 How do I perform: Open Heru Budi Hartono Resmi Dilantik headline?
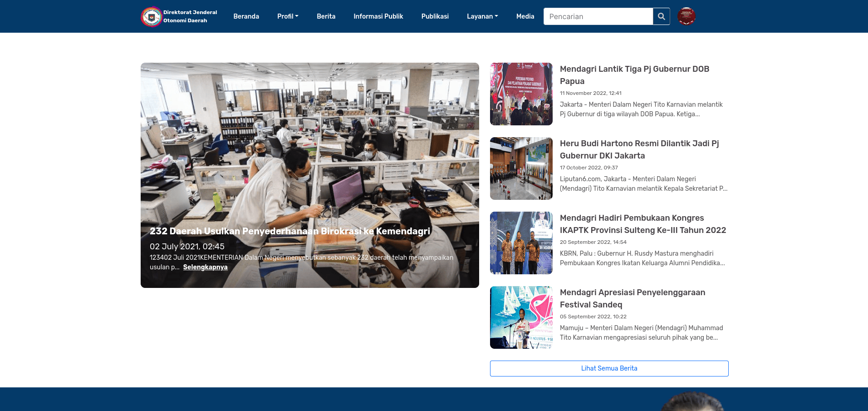639,149
